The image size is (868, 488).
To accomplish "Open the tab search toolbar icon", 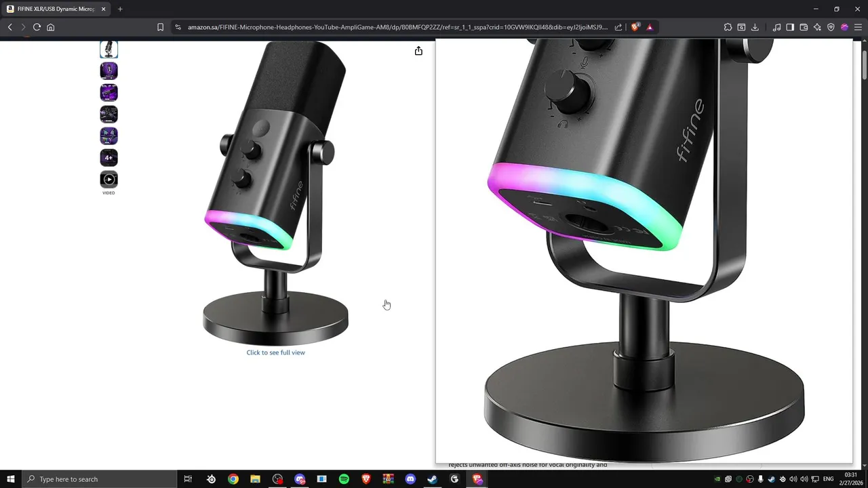I will point(741,27).
